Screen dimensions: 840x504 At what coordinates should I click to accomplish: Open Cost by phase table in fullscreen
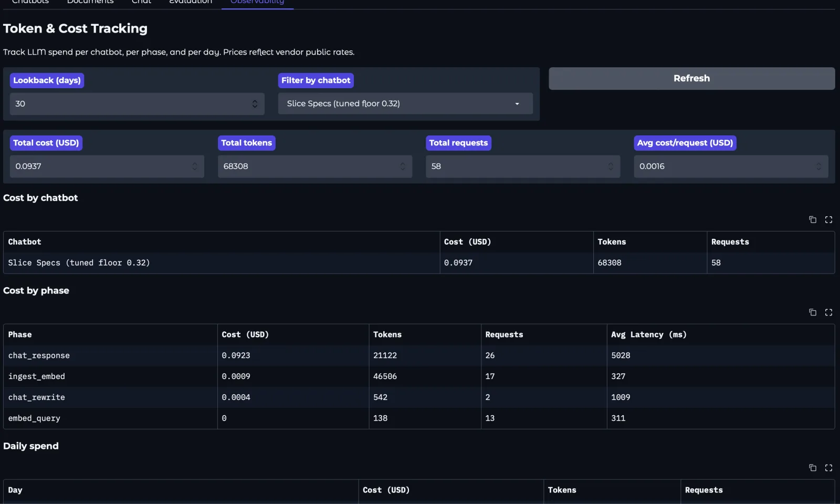click(828, 312)
